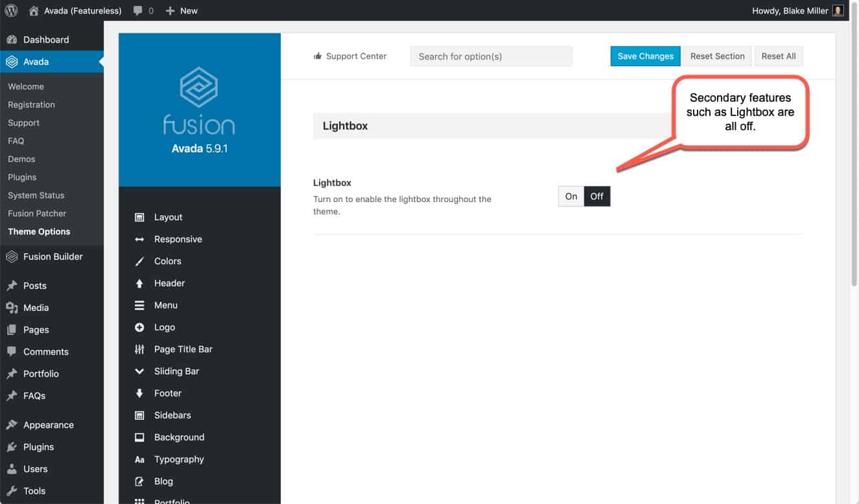
Task: Click the Support Center thumbs-up icon
Action: (318, 56)
